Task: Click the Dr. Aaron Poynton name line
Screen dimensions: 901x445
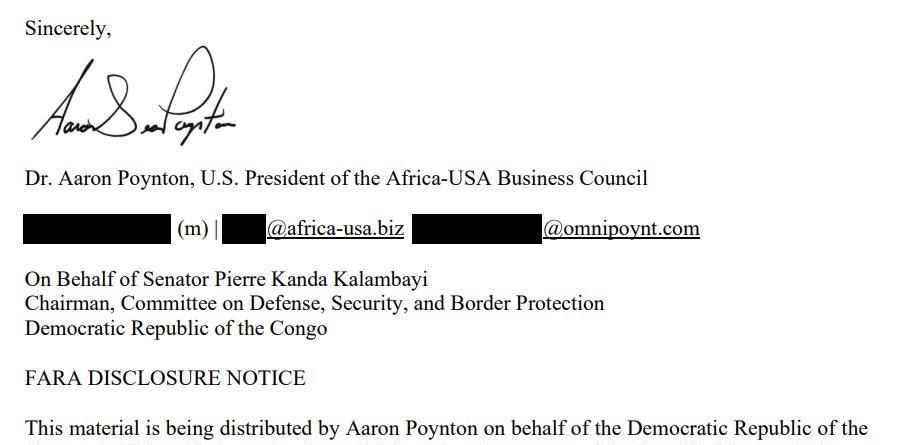Action: pos(336,178)
